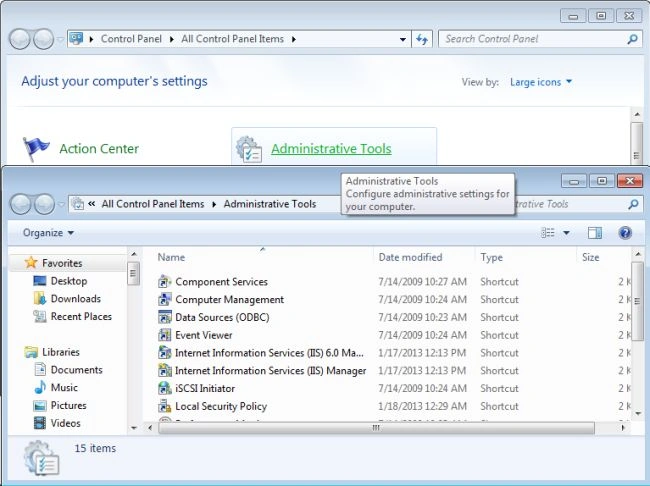This screenshot has width=650, height=486.
Task: Click horizontal scrollbar in file list
Action: [x=376, y=428]
